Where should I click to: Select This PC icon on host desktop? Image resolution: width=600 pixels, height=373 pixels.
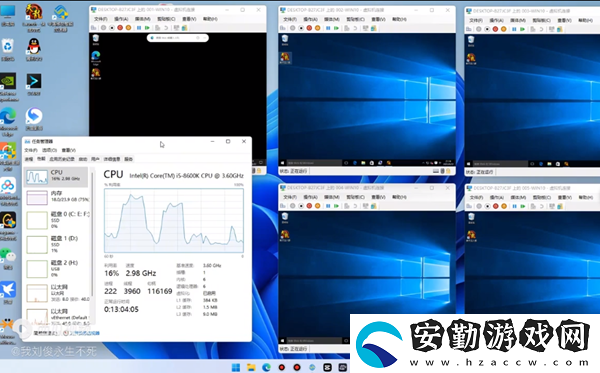(8, 15)
